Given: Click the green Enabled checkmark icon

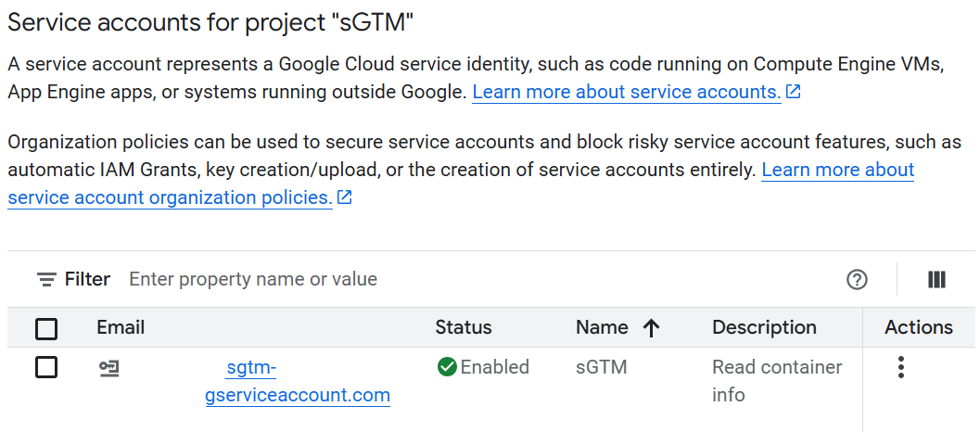Looking at the screenshot, I should click(447, 367).
